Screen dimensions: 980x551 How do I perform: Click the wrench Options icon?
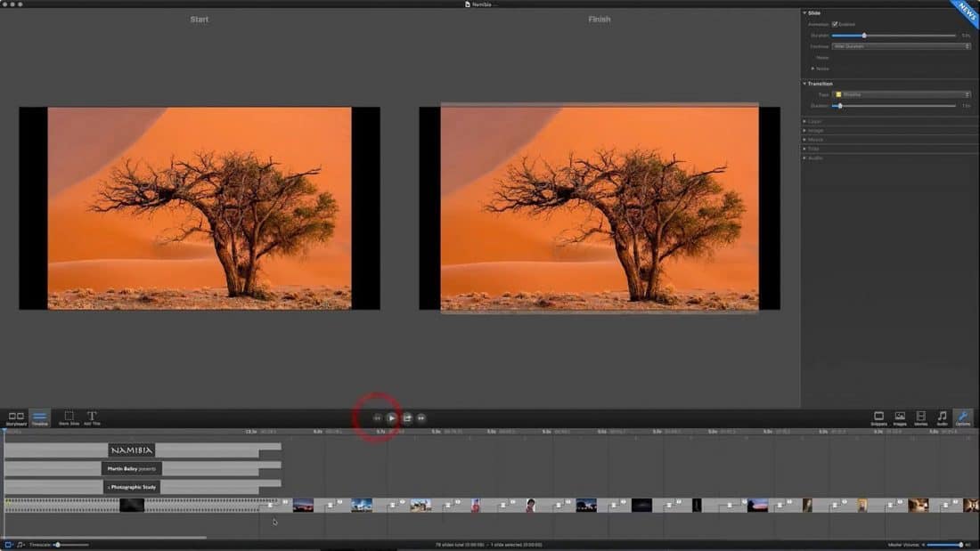coord(963,417)
